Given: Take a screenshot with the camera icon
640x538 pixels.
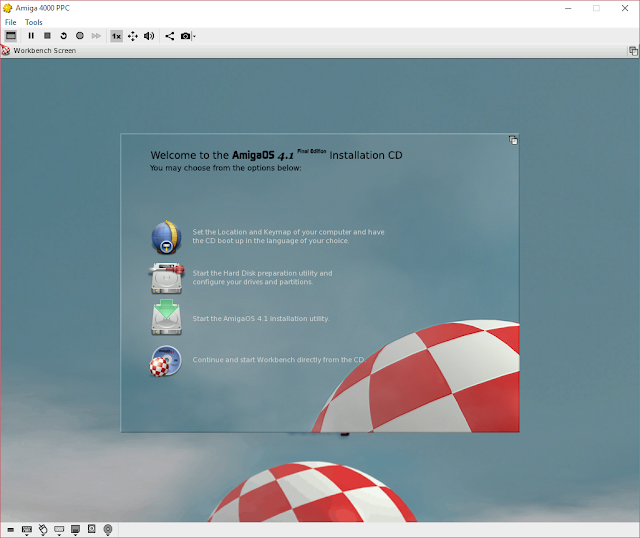Looking at the screenshot, I should tap(185, 36).
